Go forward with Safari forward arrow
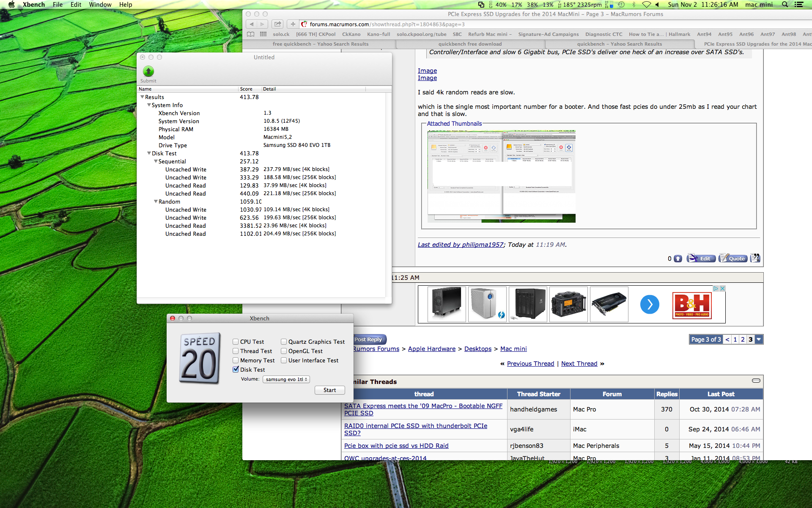812x508 pixels. 262,24
